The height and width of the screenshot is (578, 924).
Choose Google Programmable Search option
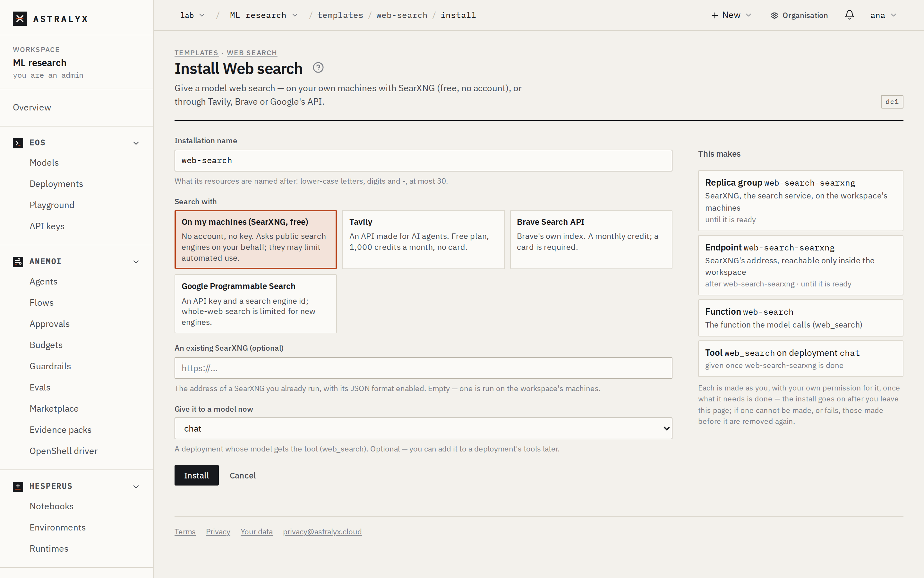[255, 304]
